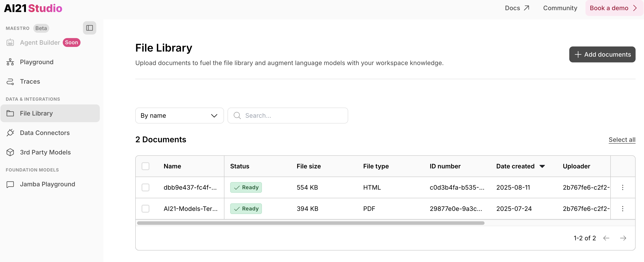
Task: Open 3rd Party Models
Action: tap(45, 152)
